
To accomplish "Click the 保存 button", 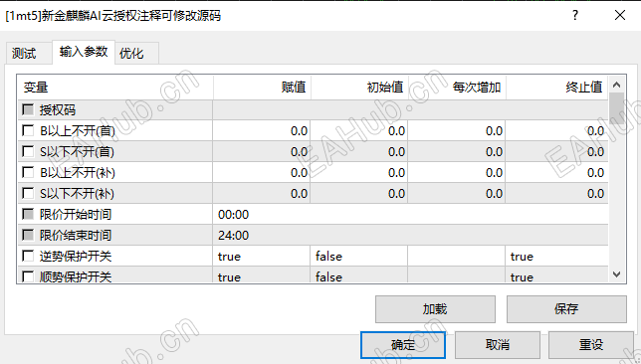I will click(566, 309).
